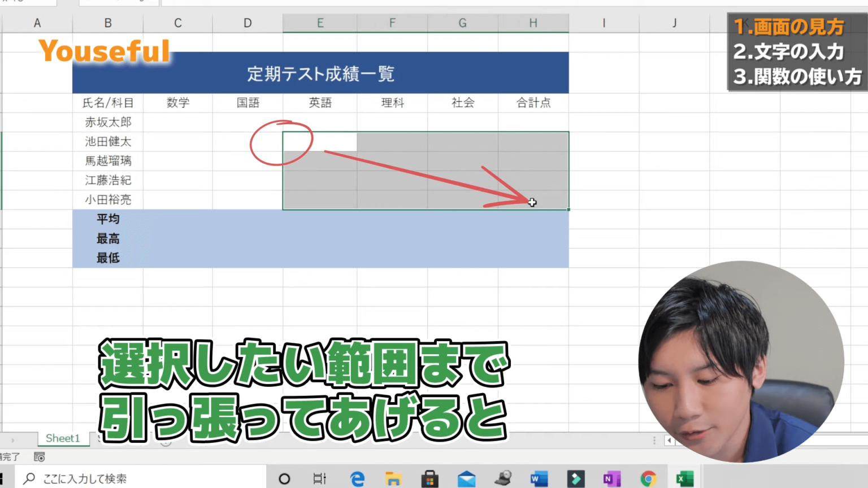Open Excel from the taskbar

(684, 478)
